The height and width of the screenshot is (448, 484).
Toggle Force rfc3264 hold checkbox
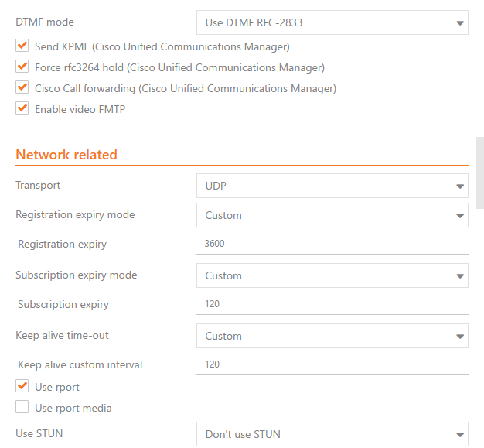[x=22, y=67]
